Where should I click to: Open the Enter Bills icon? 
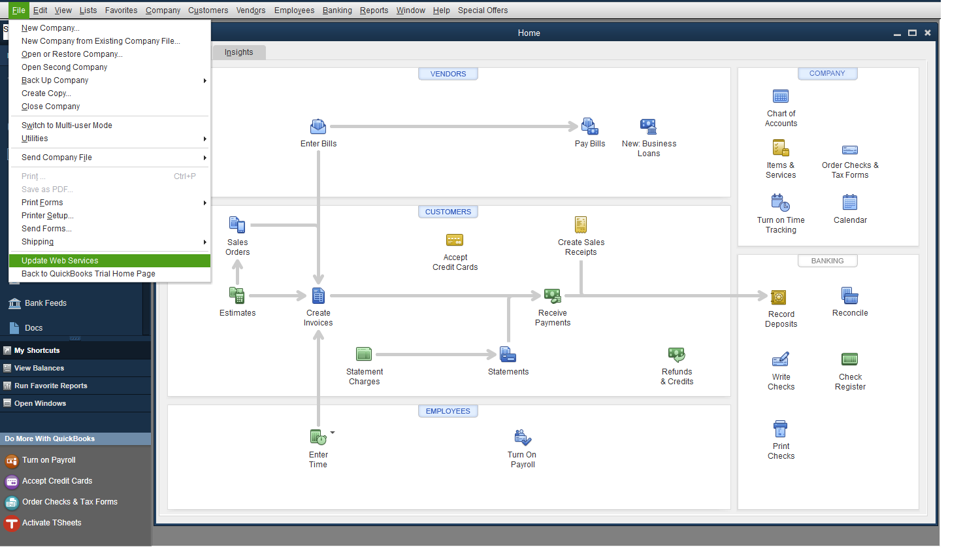click(318, 126)
